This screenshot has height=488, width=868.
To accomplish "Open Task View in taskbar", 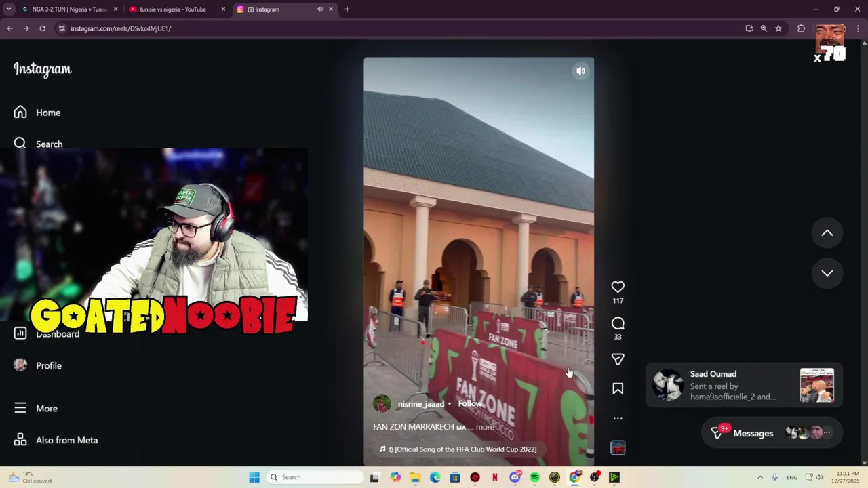I will [374, 477].
